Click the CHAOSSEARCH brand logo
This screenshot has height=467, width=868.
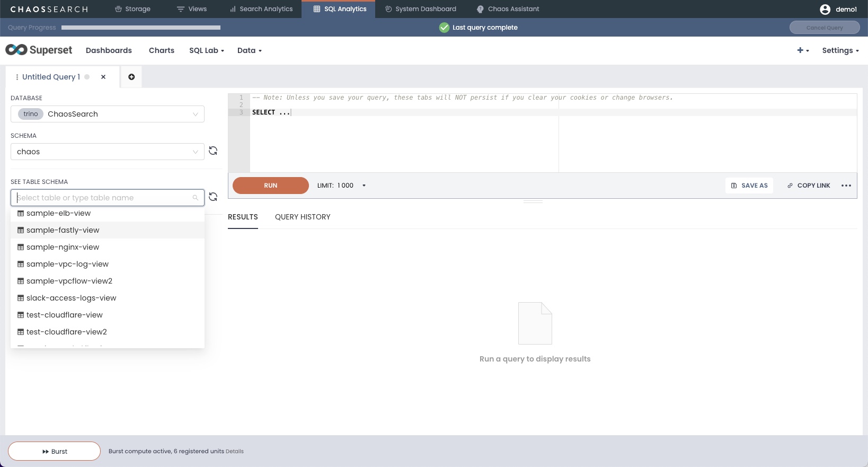click(49, 9)
